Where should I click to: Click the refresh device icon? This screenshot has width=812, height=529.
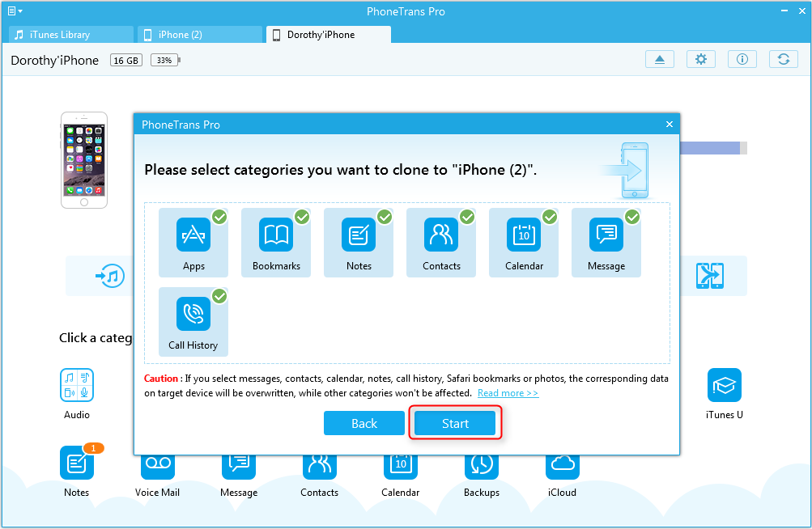coord(783,60)
